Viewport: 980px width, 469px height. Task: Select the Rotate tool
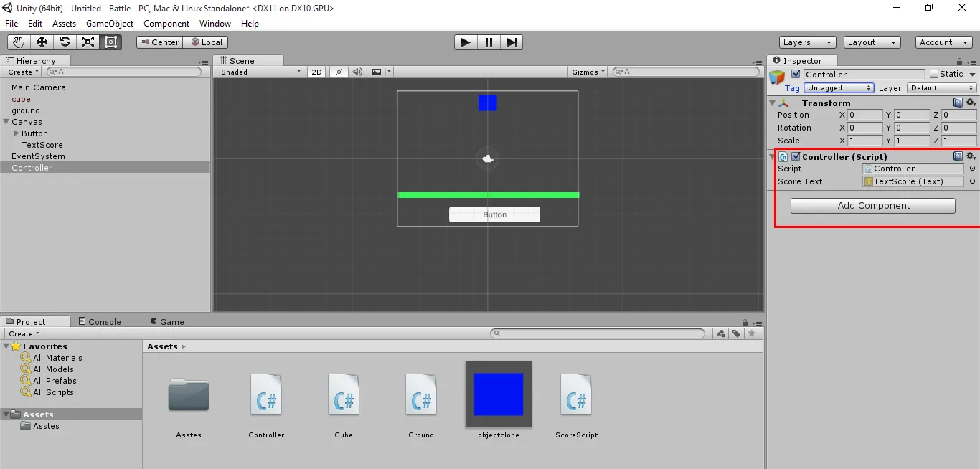[65, 42]
